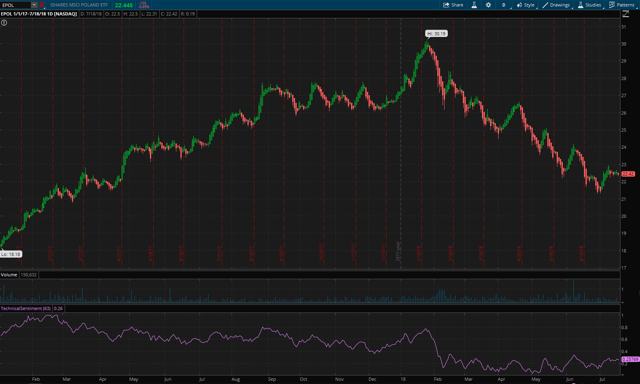
Task: Click the info circle icon on the chart
Action: click(x=4, y=23)
